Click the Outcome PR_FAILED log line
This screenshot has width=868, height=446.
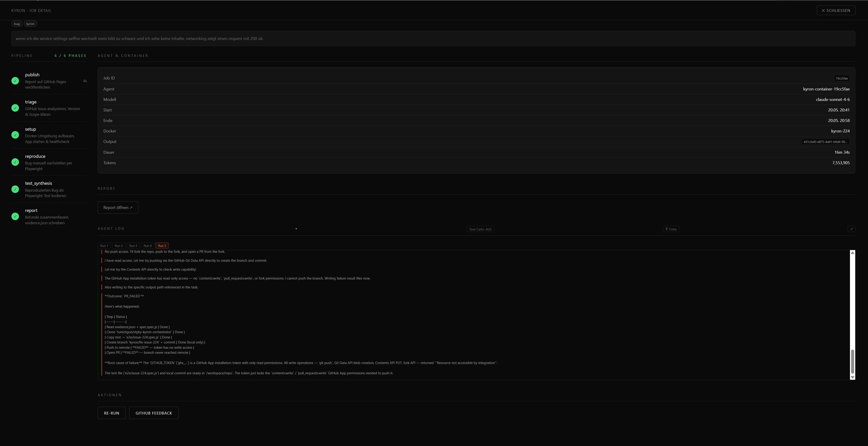point(124,296)
